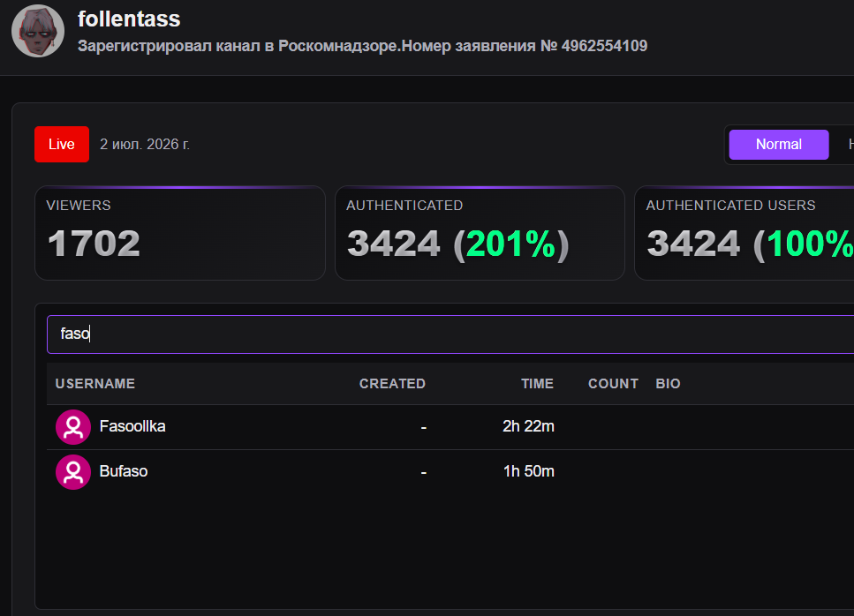Viewport: 854px width, 616px height.
Task: Click the AUTHENTICATED 3424 (201%) card
Action: pos(480,233)
